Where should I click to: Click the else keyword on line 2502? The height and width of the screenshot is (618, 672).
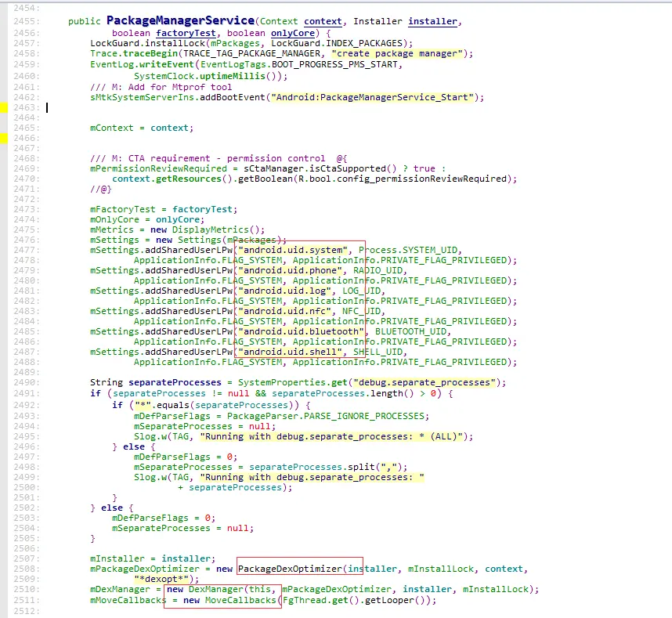pos(112,508)
